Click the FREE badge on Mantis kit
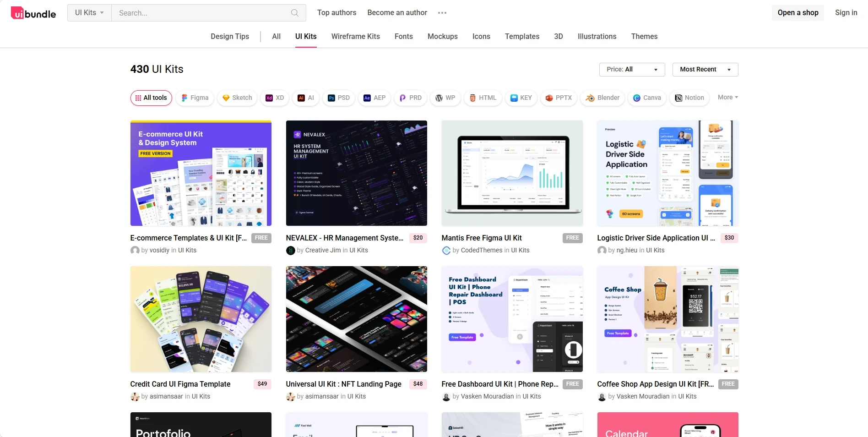The height and width of the screenshot is (437, 868). (x=572, y=238)
